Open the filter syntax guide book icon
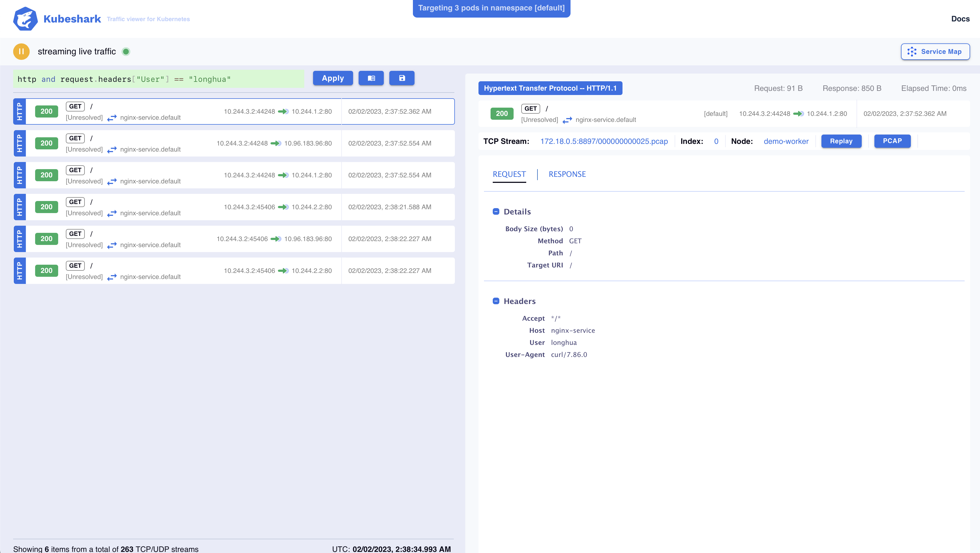The height and width of the screenshot is (553, 980). pos(371,78)
